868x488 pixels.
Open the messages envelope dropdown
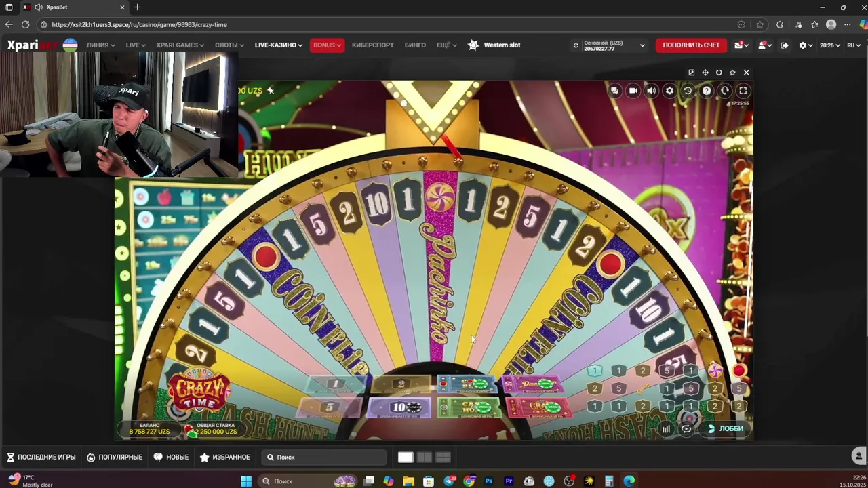click(x=742, y=45)
